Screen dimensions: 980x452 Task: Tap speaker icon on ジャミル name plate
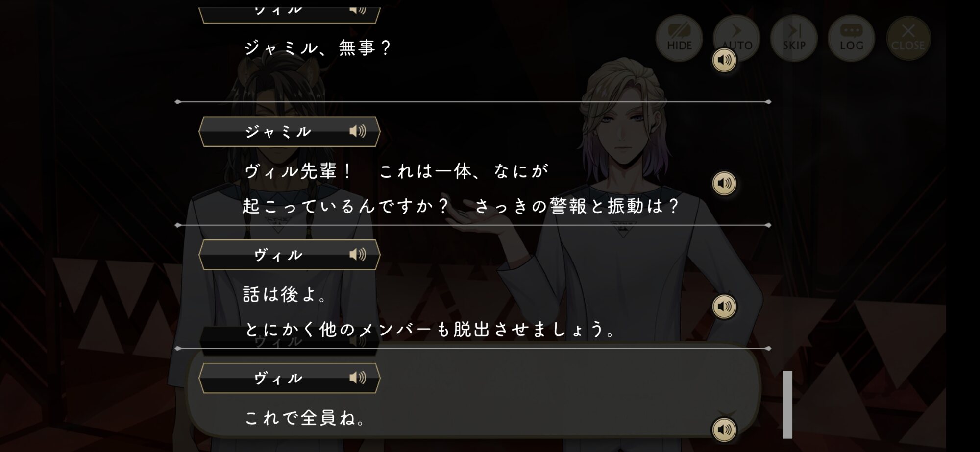358,131
